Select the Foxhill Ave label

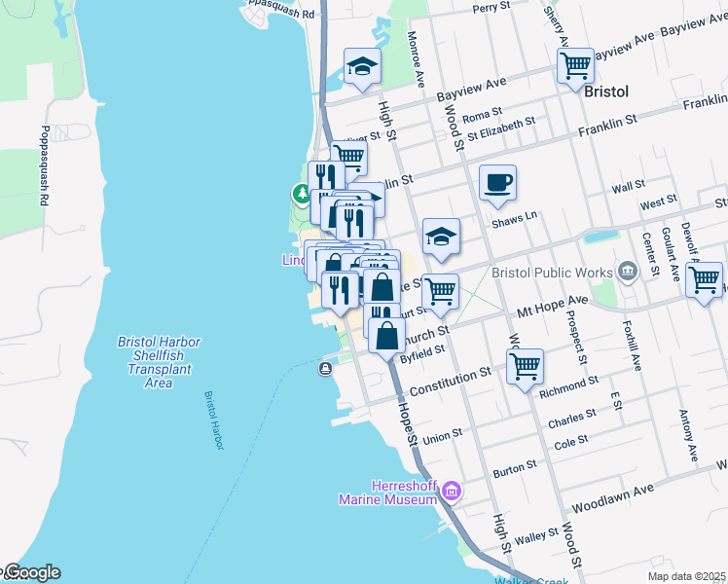(632, 346)
